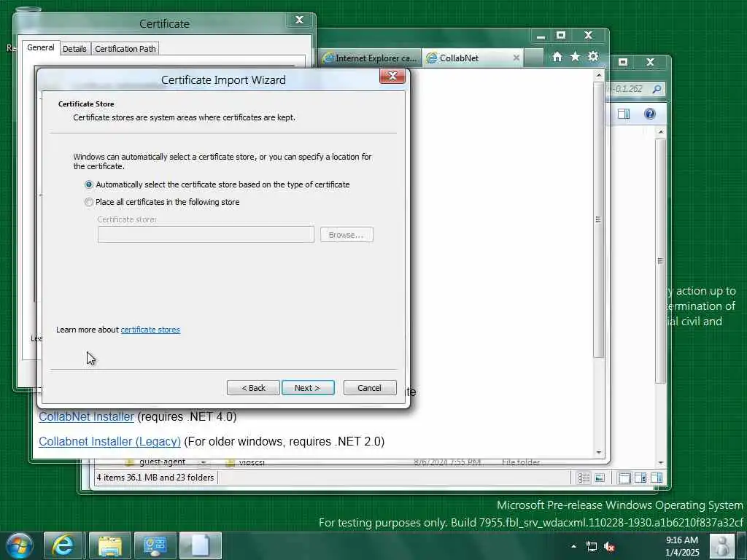Click scroll up arrow in Explorer window
The image size is (747, 560).
[660, 132]
